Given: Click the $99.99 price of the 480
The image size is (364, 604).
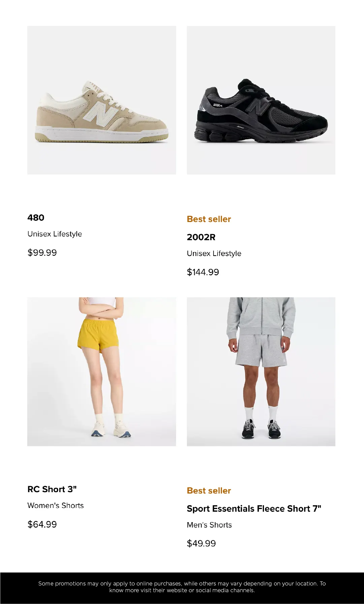Looking at the screenshot, I should (42, 253).
